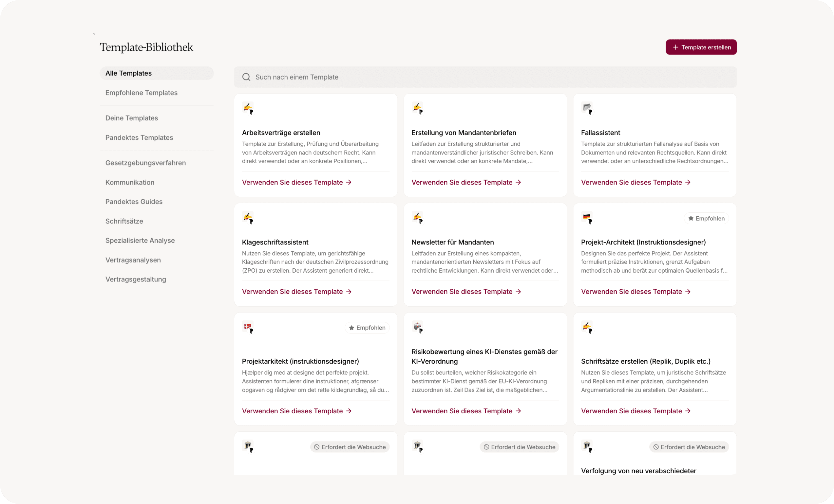Create a new template with Template erstellen
The width and height of the screenshot is (834, 504).
(701, 47)
